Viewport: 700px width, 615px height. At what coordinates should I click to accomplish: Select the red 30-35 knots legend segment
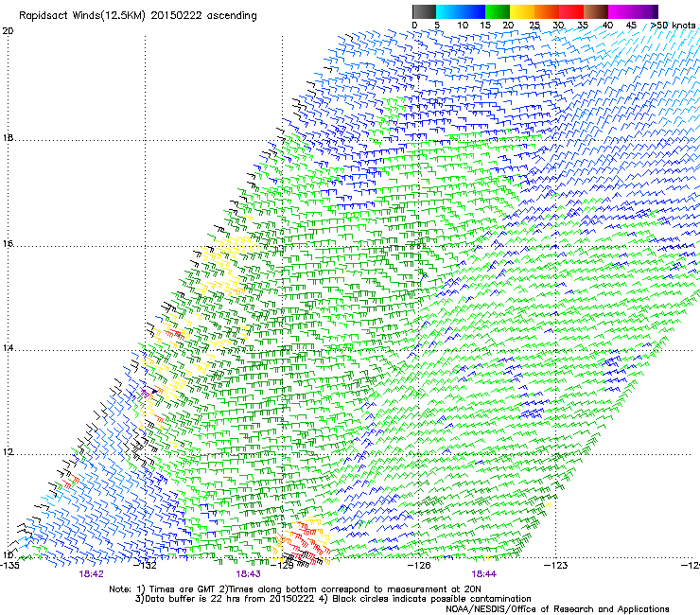(571, 11)
